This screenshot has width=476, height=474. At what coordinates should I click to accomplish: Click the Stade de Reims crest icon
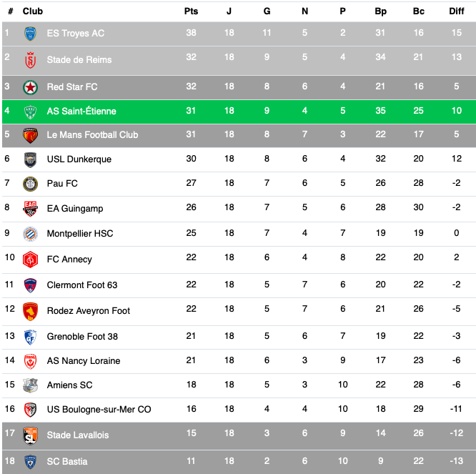point(30,59)
